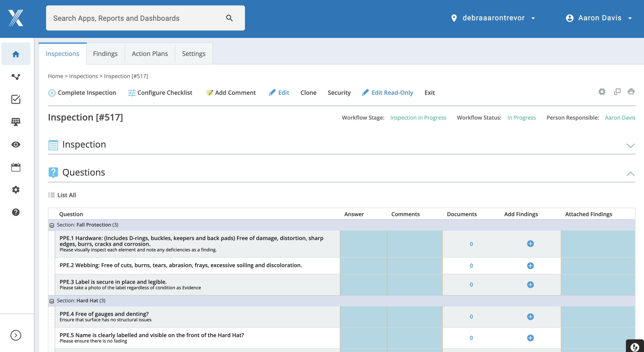Expand the Inspection section chevron

631,146
